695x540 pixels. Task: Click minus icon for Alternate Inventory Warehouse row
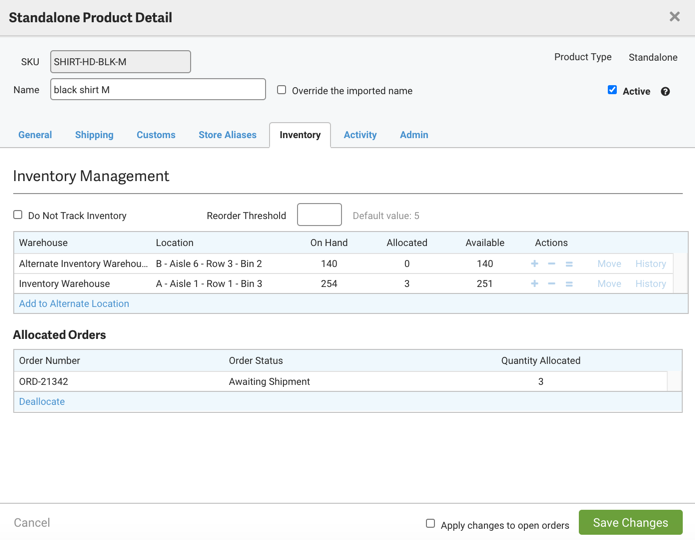[552, 264]
